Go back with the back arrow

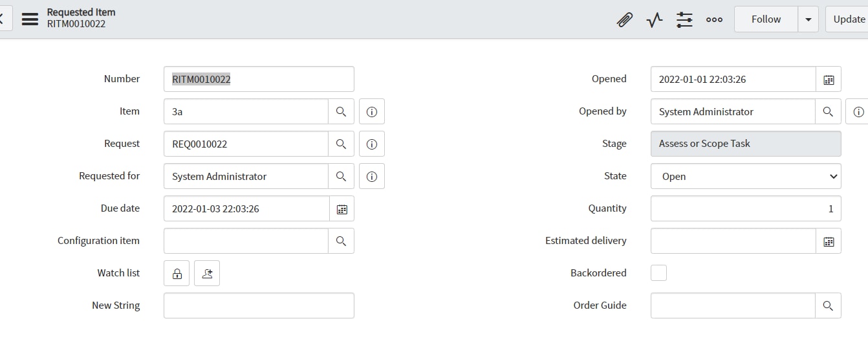(2, 19)
